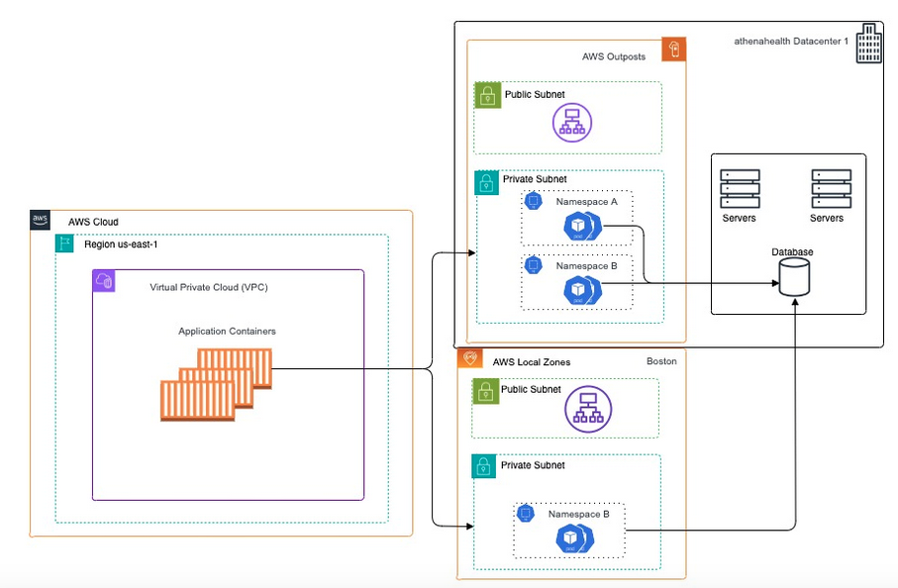Screen dimensions: 898x588
Task: Click the Database cylinder icon
Action: click(x=793, y=280)
